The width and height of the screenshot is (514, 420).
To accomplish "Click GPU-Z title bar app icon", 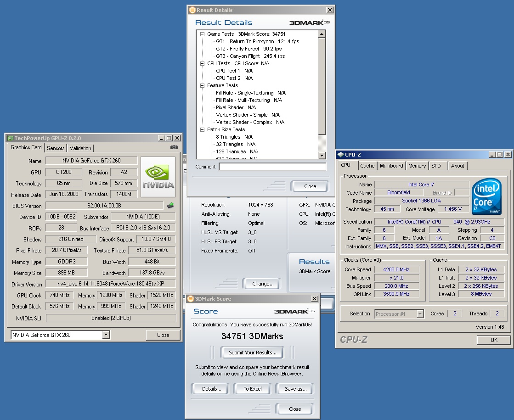I will tap(10, 138).
